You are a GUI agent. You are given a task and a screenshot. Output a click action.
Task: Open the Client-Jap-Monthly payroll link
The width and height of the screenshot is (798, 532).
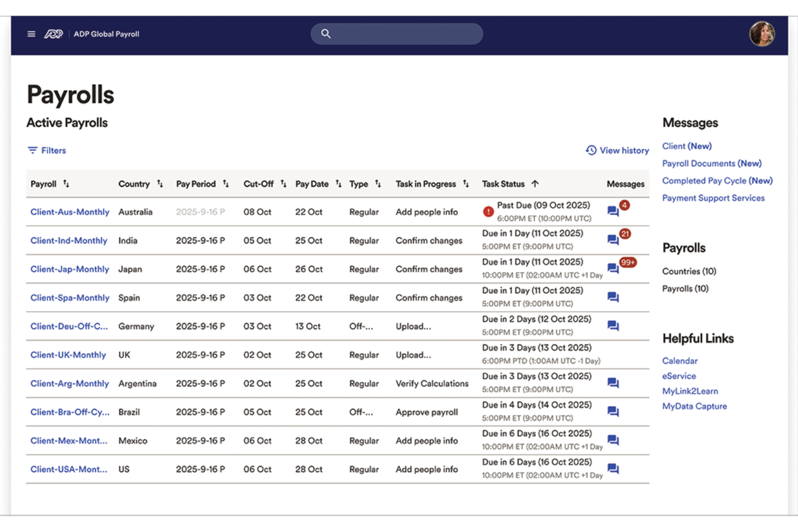(x=70, y=269)
